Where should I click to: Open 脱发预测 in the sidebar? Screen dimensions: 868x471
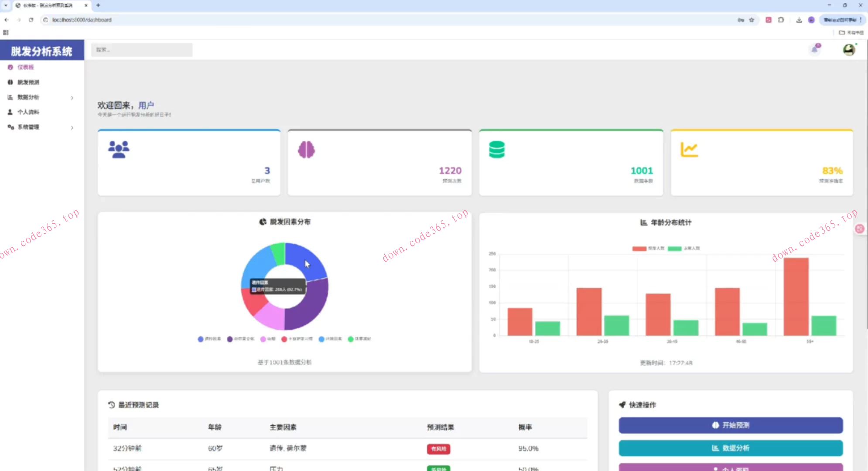point(28,82)
